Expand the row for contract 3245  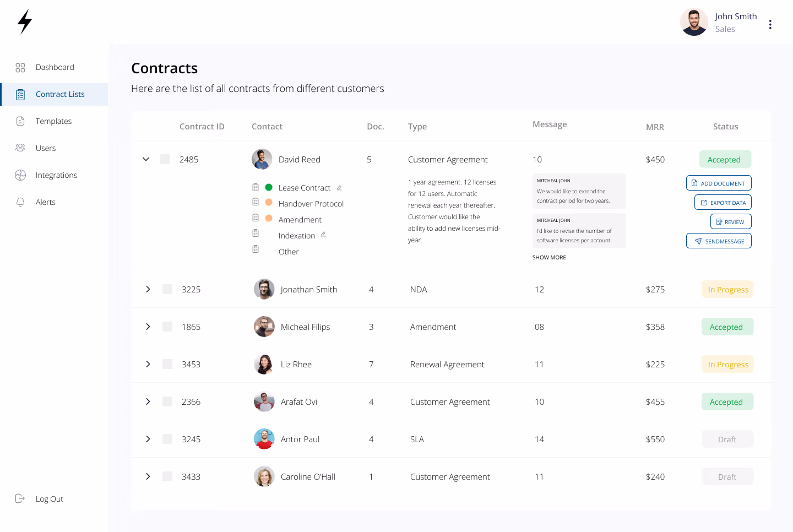click(148, 439)
